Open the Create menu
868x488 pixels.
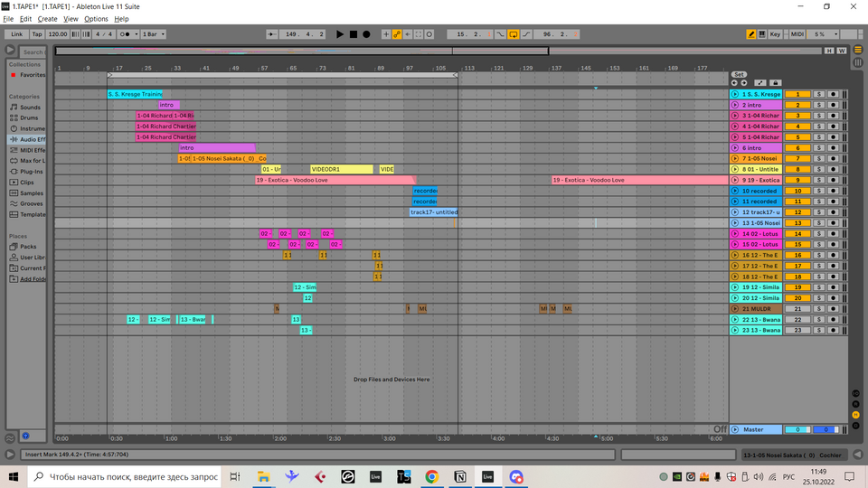click(x=48, y=19)
